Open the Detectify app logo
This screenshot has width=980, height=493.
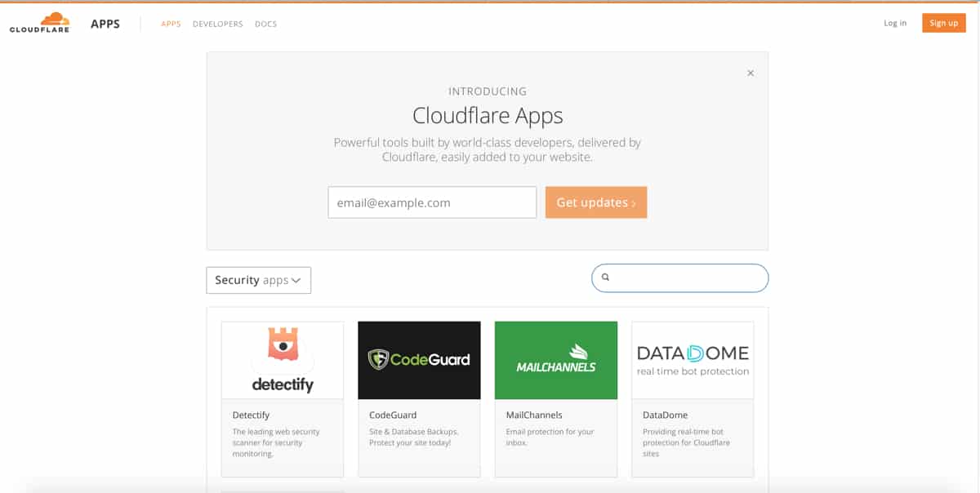282,360
